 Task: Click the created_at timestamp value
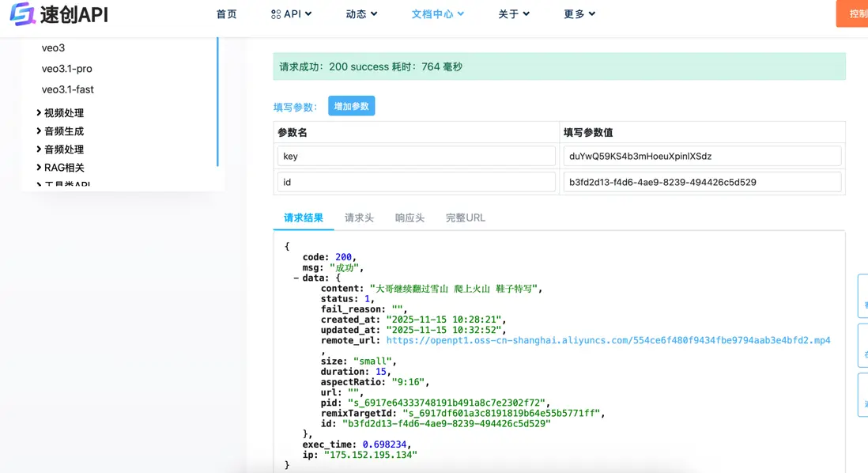coord(444,320)
